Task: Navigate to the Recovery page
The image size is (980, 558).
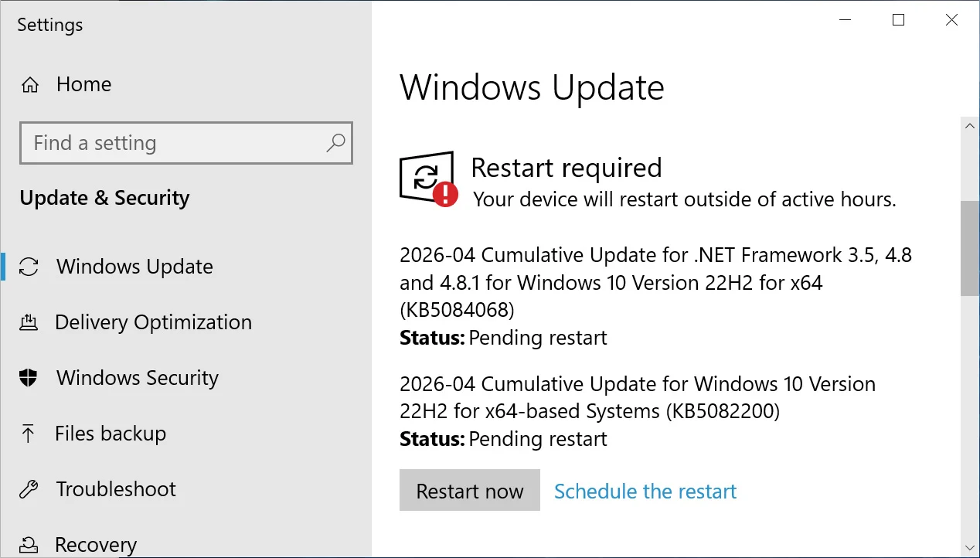Action: point(95,544)
